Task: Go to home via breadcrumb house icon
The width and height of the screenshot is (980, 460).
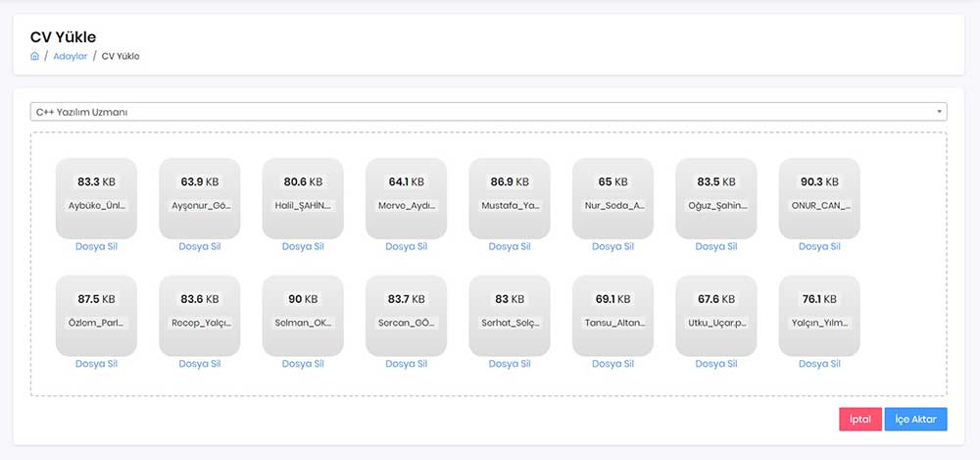Action: (x=34, y=56)
